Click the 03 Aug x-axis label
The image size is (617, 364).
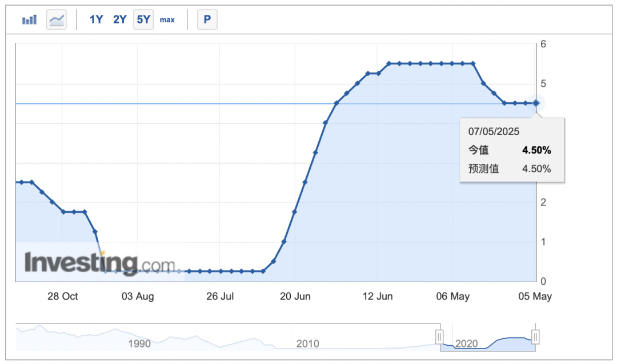click(x=138, y=296)
